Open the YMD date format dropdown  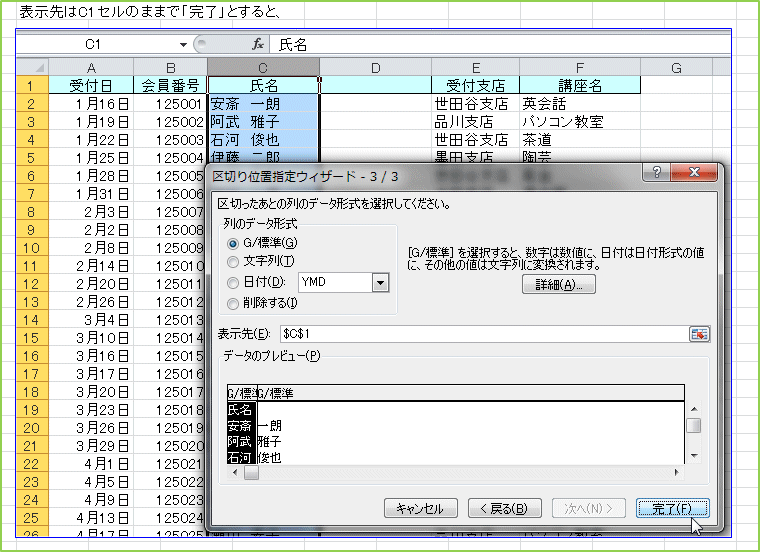click(380, 283)
